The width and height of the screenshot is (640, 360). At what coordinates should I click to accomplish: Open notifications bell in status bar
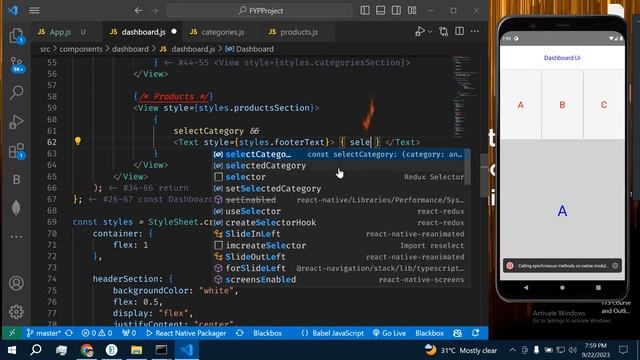(476, 333)
